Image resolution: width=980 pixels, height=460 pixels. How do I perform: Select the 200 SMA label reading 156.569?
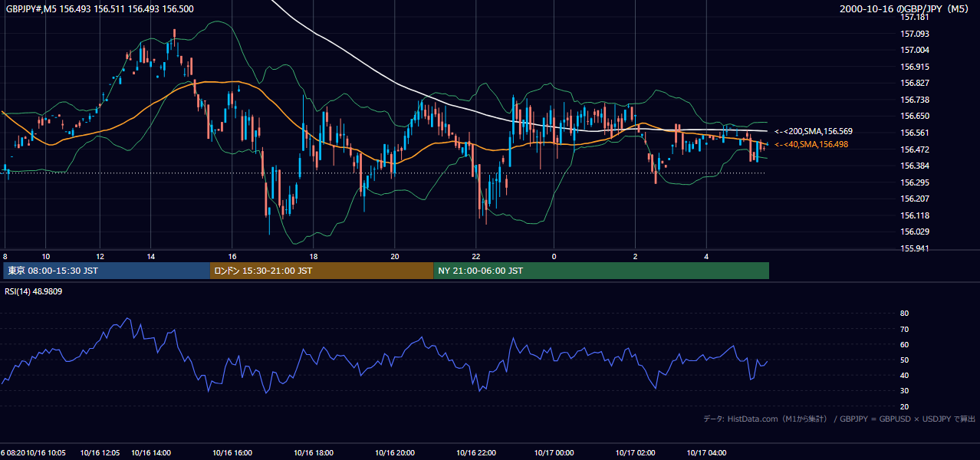(x=814, y=132)
